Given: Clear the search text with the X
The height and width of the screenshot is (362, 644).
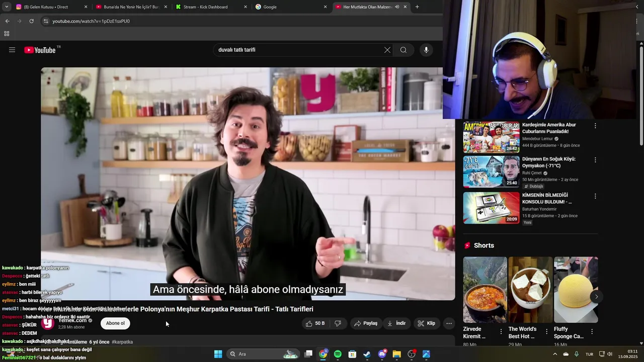Looking at the screenshot, I should [x=387, y=50].
